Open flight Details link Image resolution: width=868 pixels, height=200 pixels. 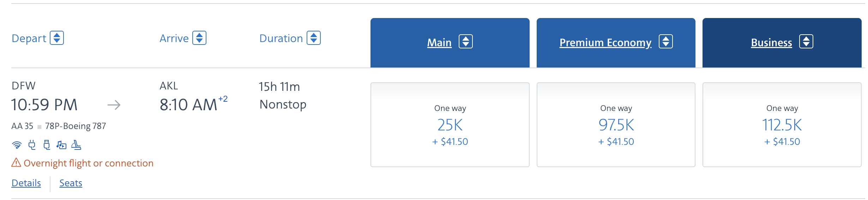tap(26, 183)
